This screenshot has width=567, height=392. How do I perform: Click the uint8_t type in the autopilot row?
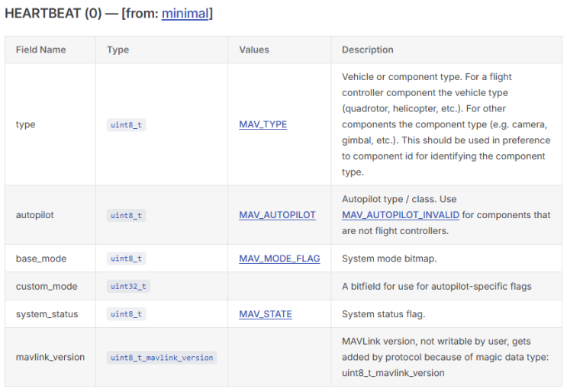point(126,215)
